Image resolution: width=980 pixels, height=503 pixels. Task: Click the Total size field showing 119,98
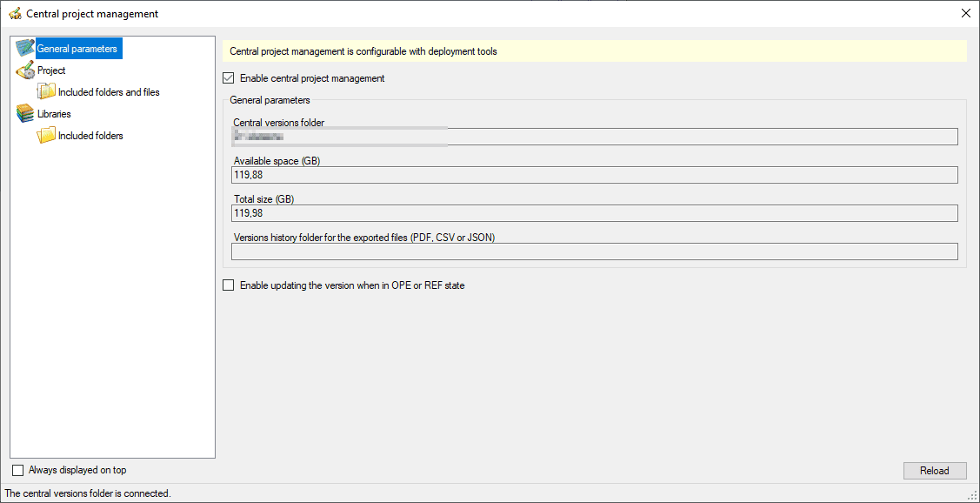595,213
